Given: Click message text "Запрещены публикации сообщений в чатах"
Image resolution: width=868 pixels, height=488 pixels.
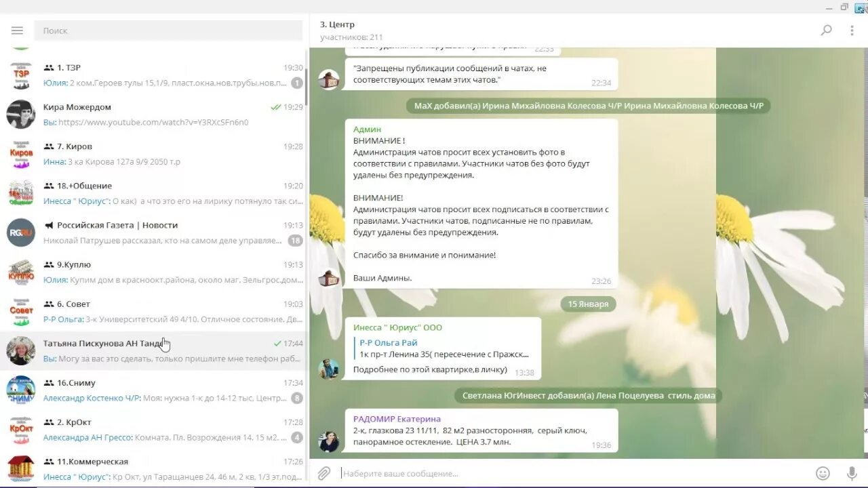Looking at the screenshot, I should (450, 74).
